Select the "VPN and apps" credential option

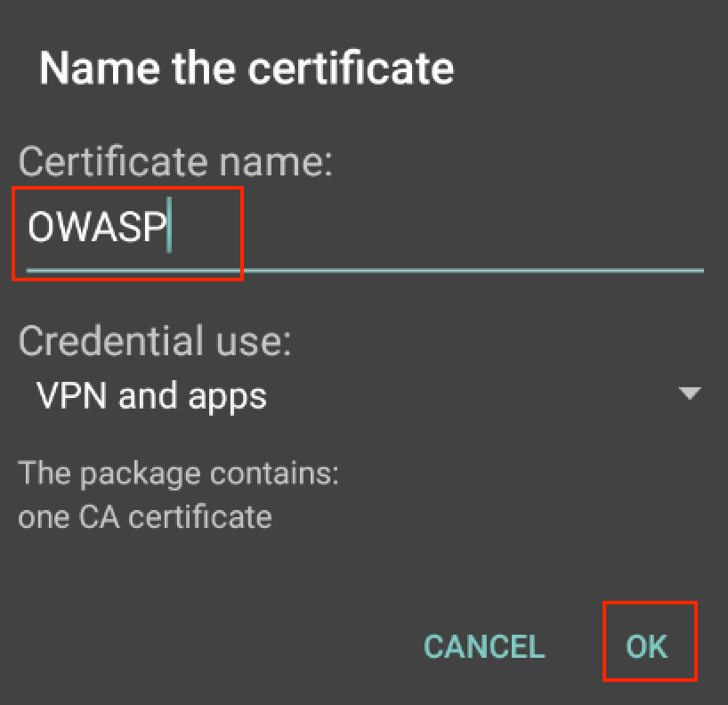pos(151,394)
